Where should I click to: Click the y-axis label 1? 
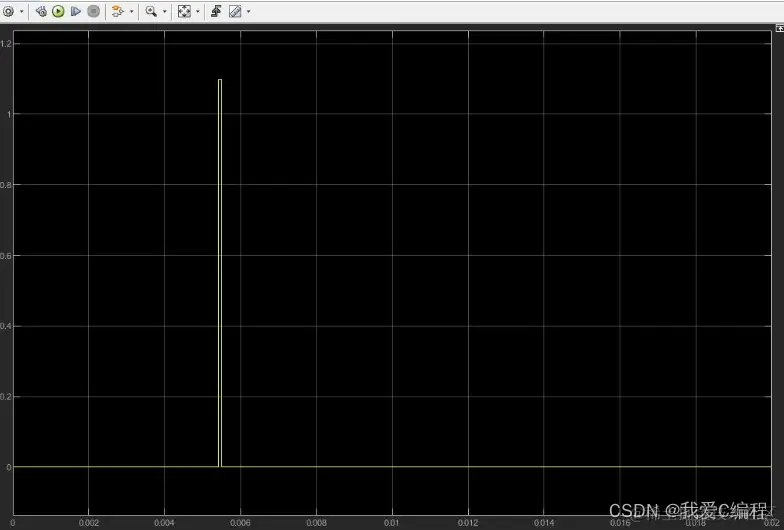tap(9, 114)
